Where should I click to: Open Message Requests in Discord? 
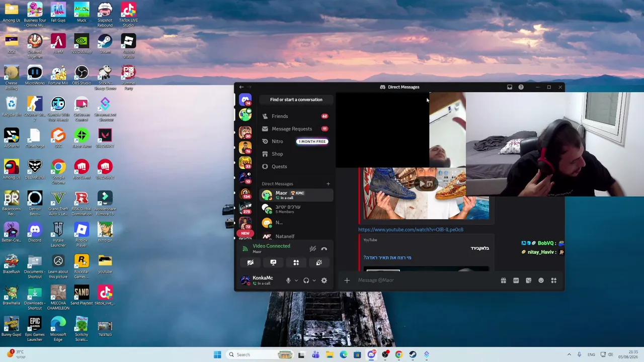[x=296, y=129]
